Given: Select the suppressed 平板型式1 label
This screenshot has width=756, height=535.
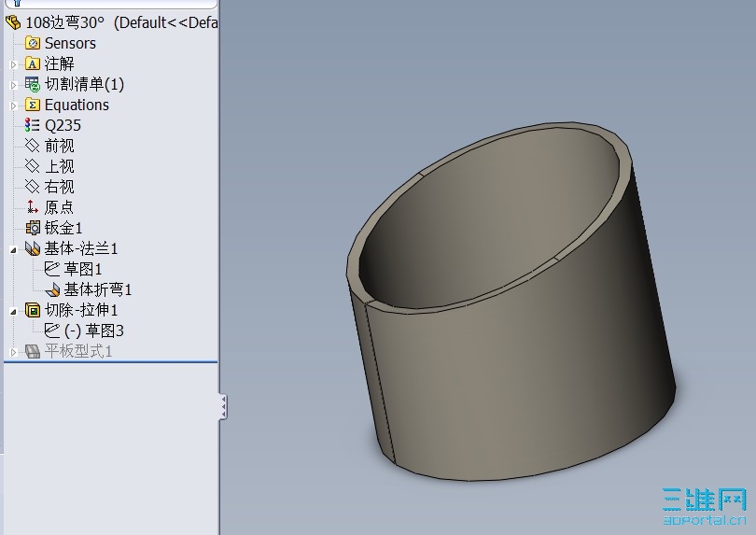Looking at the screenshot, I should (78, 351).
